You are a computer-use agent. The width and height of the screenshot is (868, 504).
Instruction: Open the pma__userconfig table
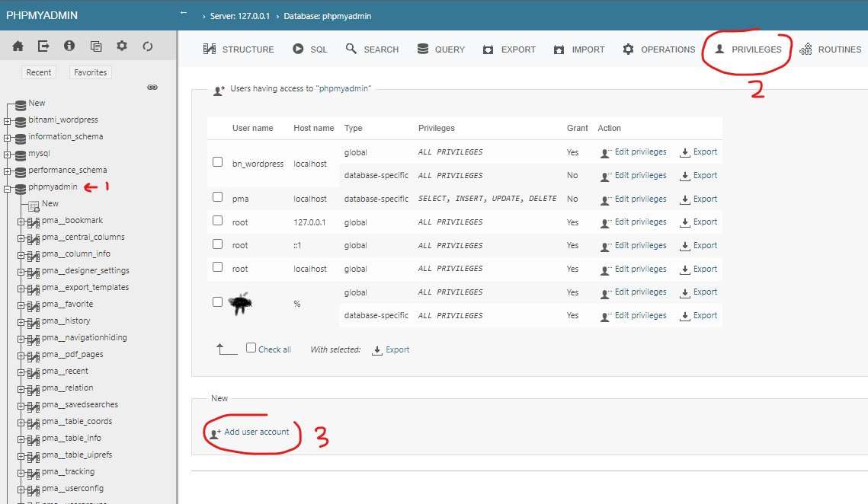72,489
